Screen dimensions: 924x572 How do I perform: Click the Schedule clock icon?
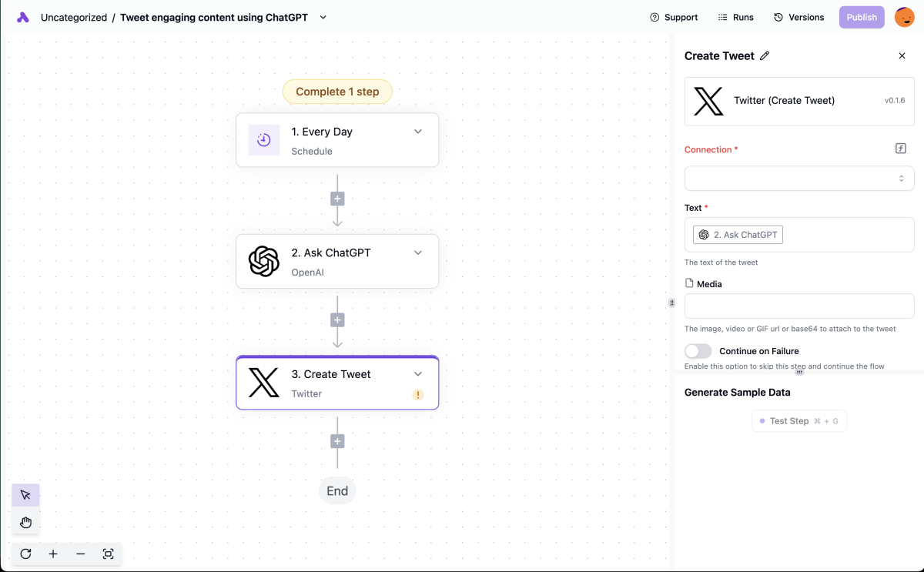(264, 140)
